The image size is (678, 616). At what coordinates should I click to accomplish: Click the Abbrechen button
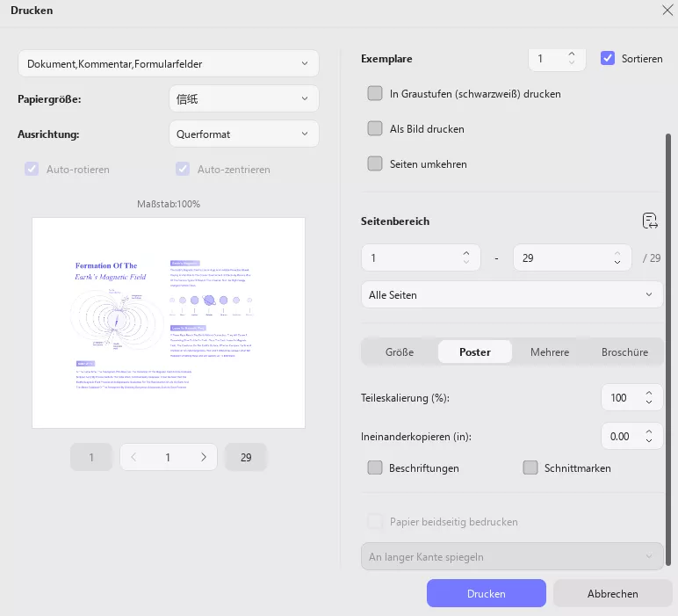(612, 594)
